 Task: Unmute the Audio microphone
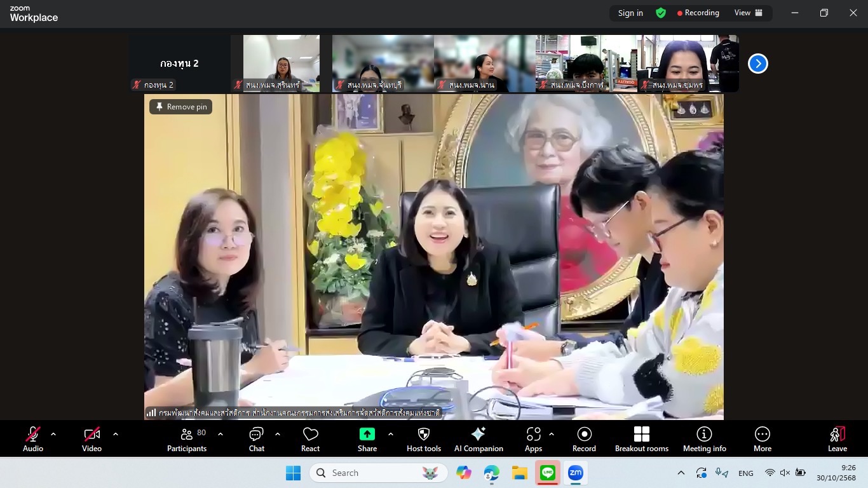33,439
